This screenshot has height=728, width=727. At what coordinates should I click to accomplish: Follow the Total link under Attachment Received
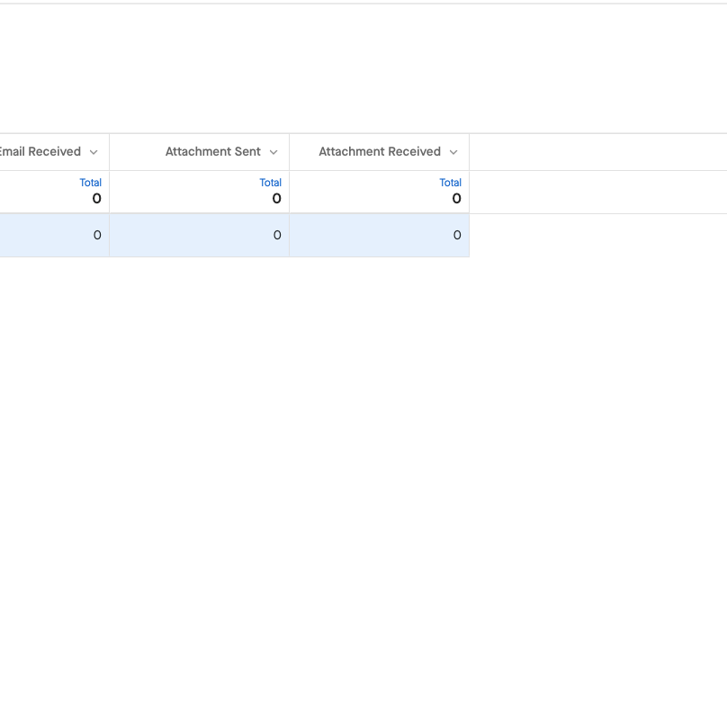pos(450,183)
